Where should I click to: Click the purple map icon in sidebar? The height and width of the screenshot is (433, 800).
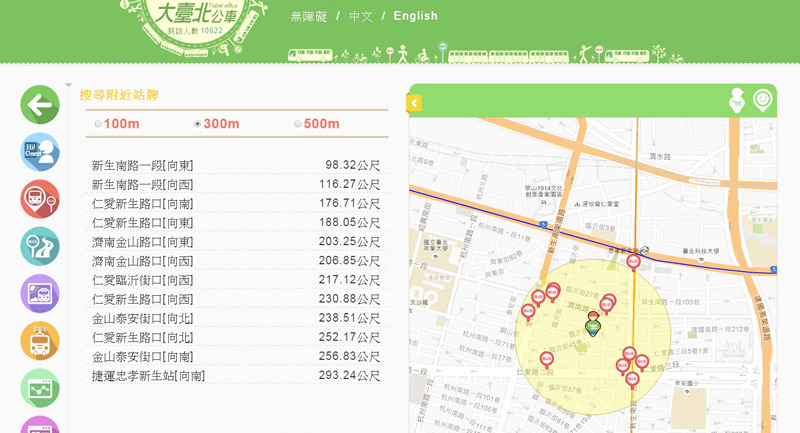click(40, 293)
